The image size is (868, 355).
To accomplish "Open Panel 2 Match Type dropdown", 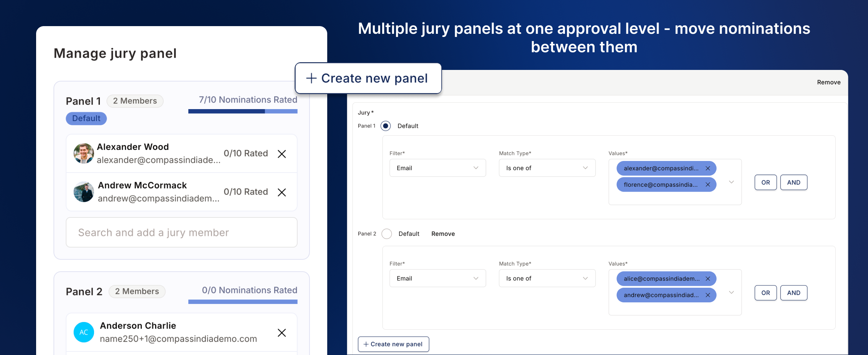I will coord(547,278).
